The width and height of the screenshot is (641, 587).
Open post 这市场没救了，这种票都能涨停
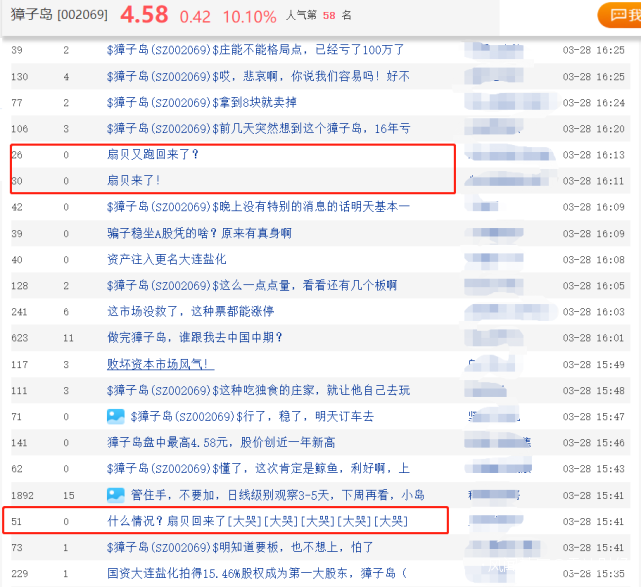[x=191, y=312]
